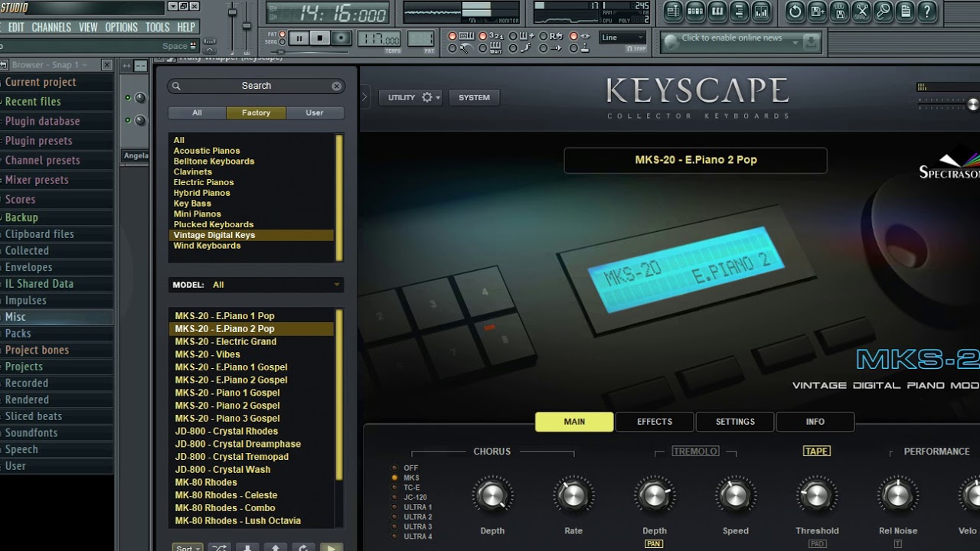Screen dimensions: 980x551
Task: Switch to the SETTINGS tab
Action: point(735,422)
